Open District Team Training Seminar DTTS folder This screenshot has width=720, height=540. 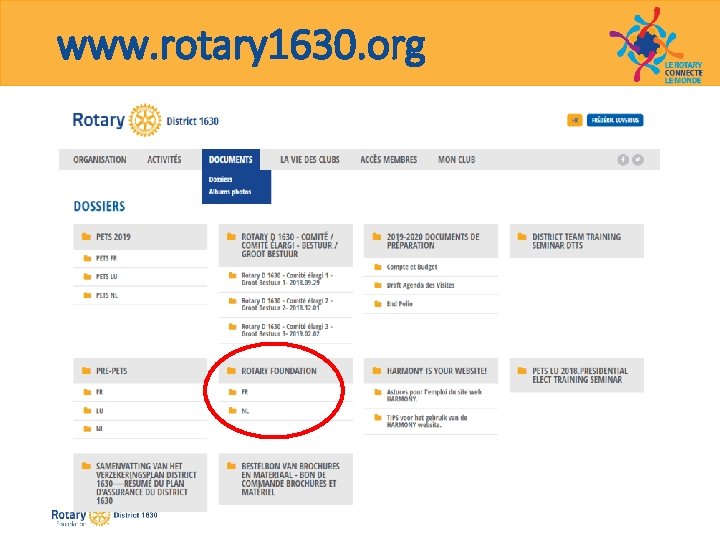tap(577, 241)
